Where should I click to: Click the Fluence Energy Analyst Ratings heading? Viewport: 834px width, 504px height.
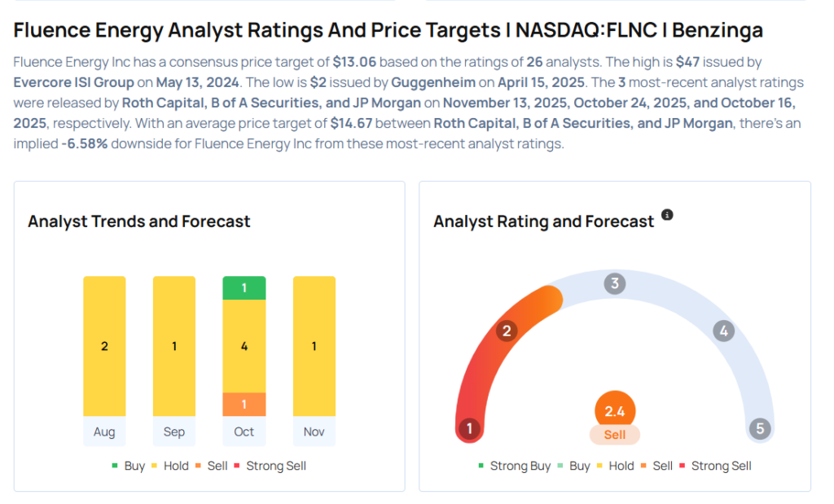388,31
